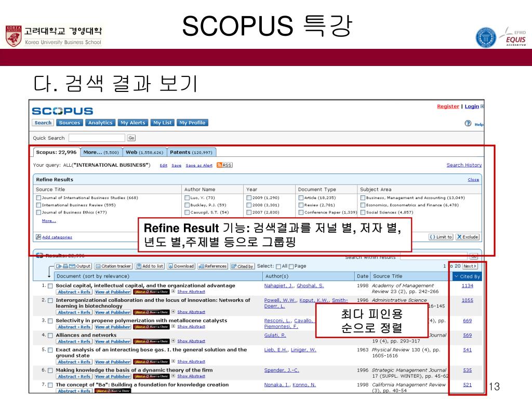Sort results by Cited By column
This screenshot has height=399, width=532.
pos(467,276)
